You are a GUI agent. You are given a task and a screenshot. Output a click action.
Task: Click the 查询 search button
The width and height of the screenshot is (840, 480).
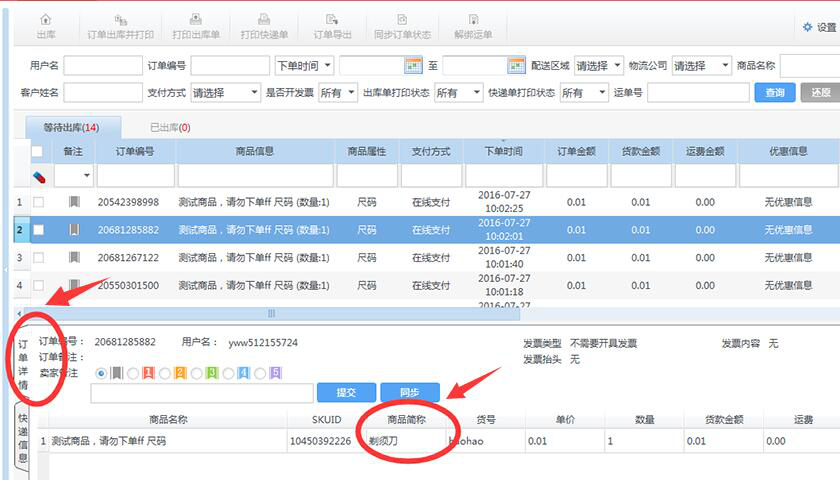tap(774, 93)
